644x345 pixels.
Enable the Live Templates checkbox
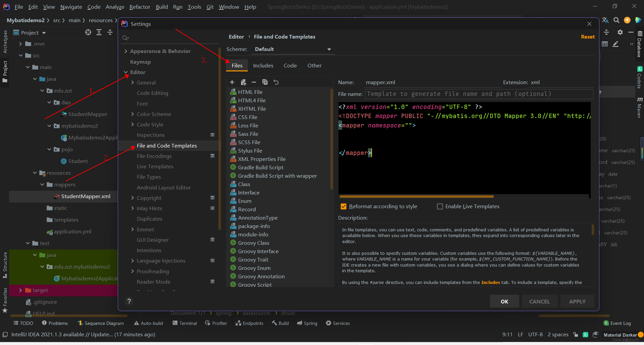click(x=440, y=207)
